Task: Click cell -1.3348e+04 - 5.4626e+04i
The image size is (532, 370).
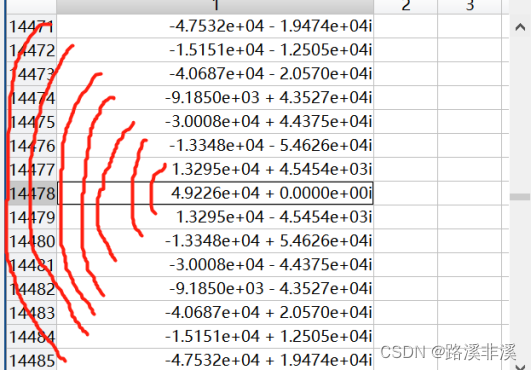Action: (x=215, y=145)
